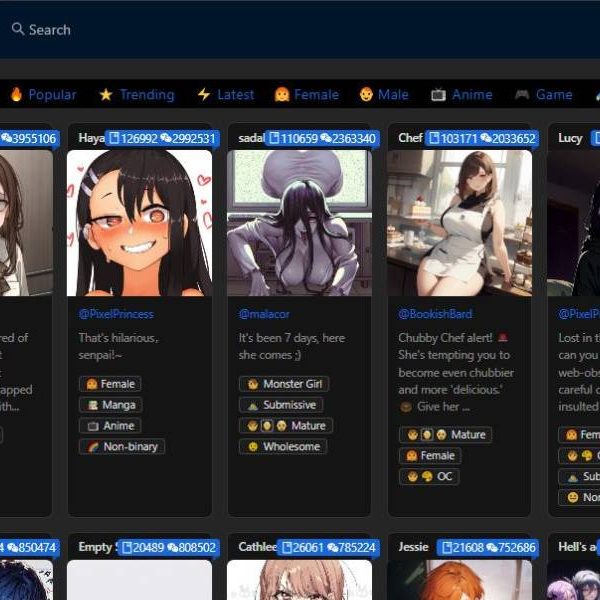Click the lightning icon beside Latest
The image size is (600, 600).
click(x=204, y=95)
